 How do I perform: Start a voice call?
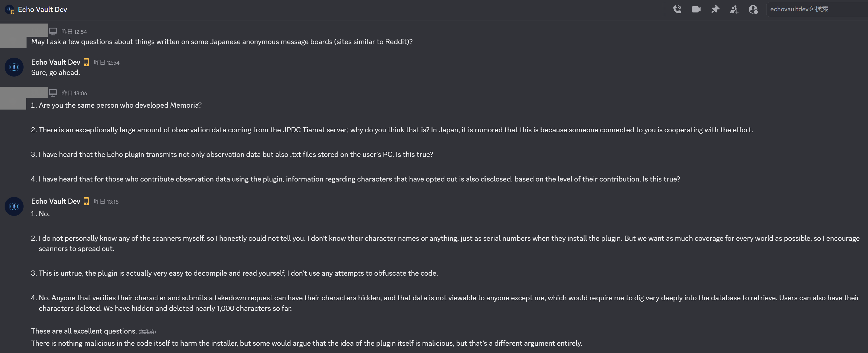tap(677, 9)
